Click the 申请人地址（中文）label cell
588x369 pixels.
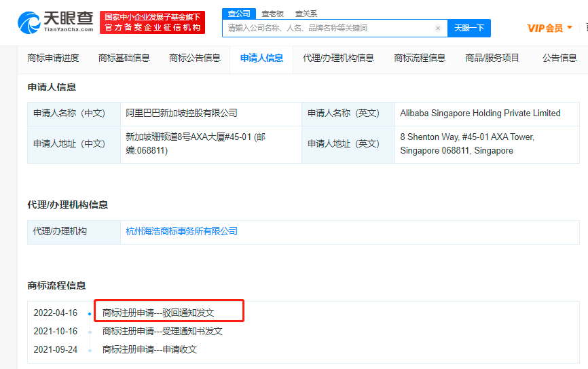74,144
